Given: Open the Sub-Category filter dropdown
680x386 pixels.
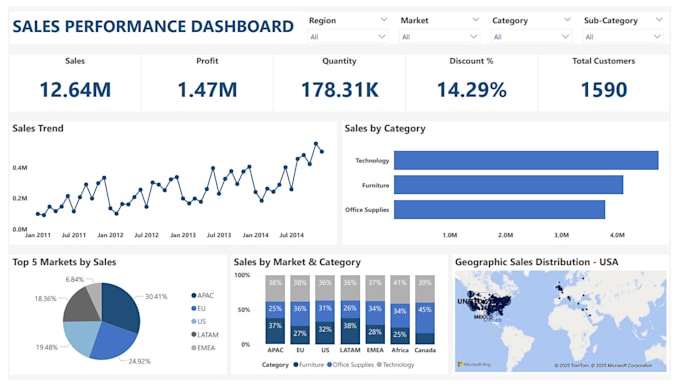Looking at the screenshot, I should coord(623,37).
